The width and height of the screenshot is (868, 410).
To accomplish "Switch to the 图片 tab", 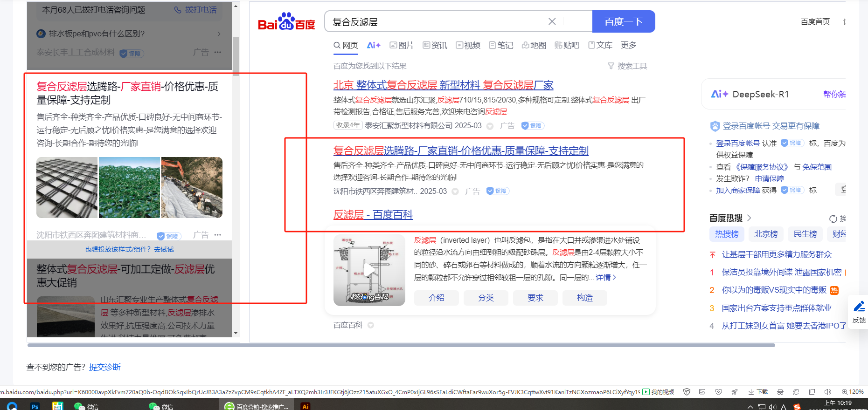I will click(x=402, y=45).
